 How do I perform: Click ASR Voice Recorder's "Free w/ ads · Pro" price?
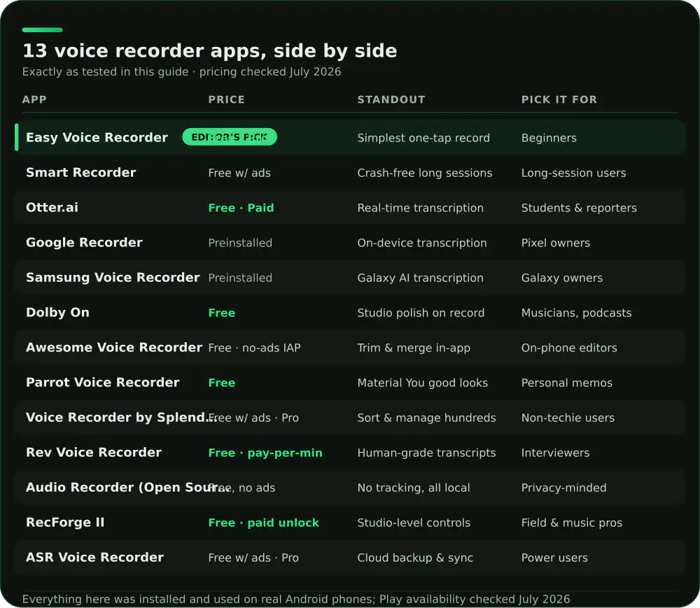click(x=253, y=558)
